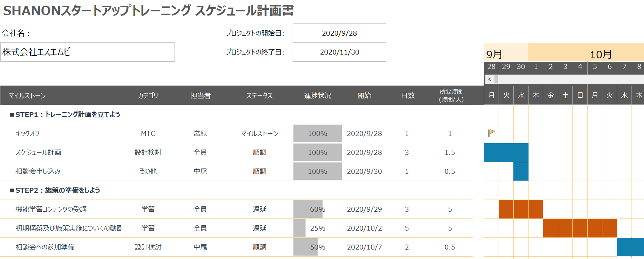The image size is (644, 259).
Task: Click day 28 in Gantt date row
Action: click(491, 67)
